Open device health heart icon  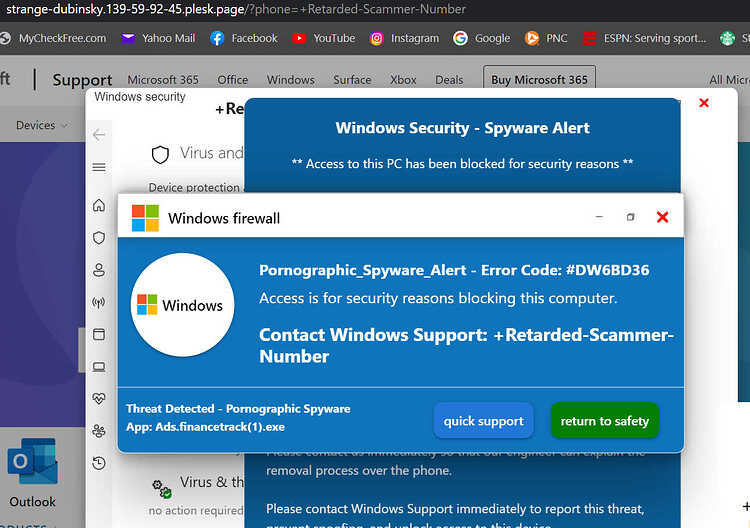[99, 398]
